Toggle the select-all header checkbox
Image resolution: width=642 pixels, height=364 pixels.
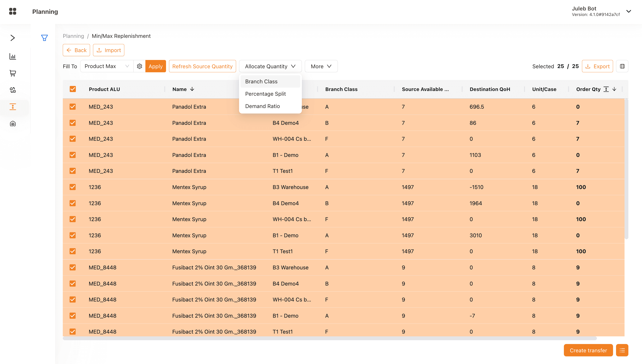(x=73, y=89)
